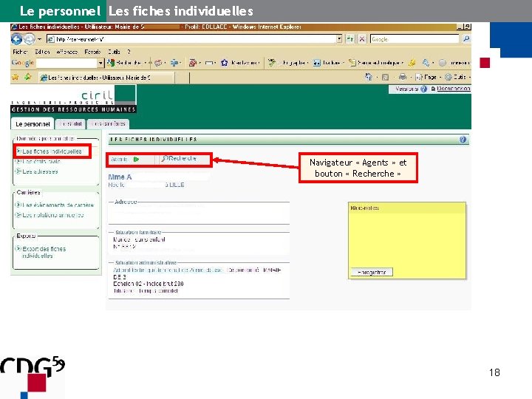This screenshot has height=399, width=532.
Task: Click the Google logo on Google toolbar
Action: coord(22,63)
